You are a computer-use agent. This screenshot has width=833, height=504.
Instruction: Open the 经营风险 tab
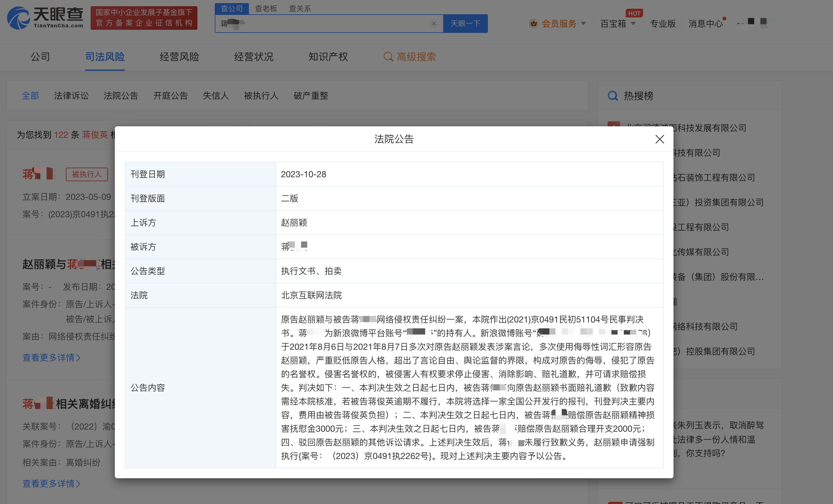pyautogui.click(x=179, y=57)
